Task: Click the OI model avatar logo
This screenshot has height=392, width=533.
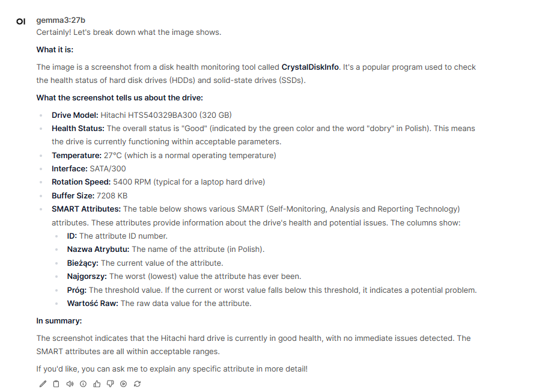Action: [21, 22]
